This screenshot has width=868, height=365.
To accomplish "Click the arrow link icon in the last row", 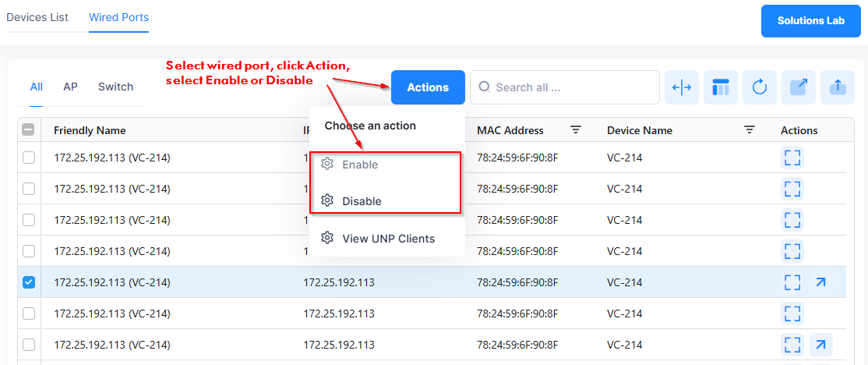I will 820,344.
